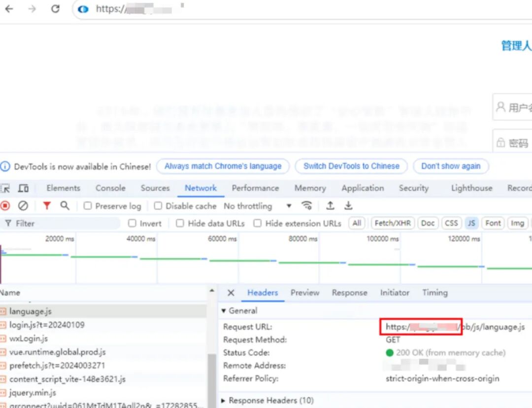Screen dimensions: 532x408
Task: Check Hide extension URLs checkbox
Action: [258, 223]
